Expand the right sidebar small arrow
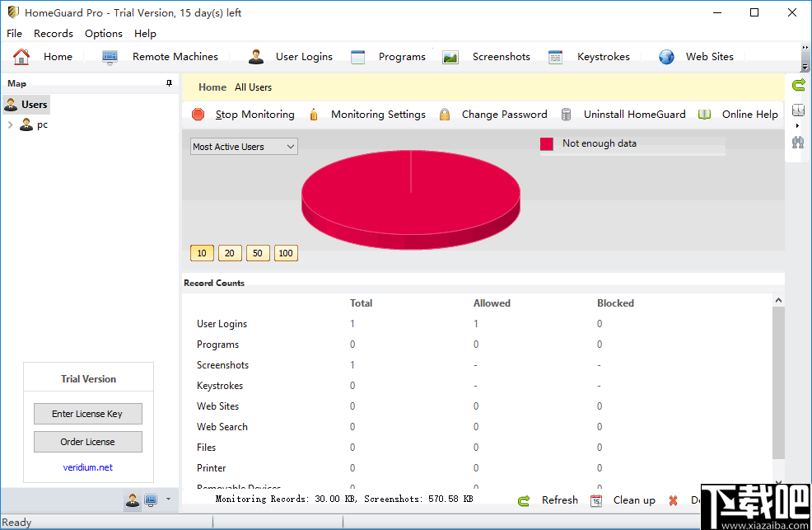The image size is (812, 530). 797,126
